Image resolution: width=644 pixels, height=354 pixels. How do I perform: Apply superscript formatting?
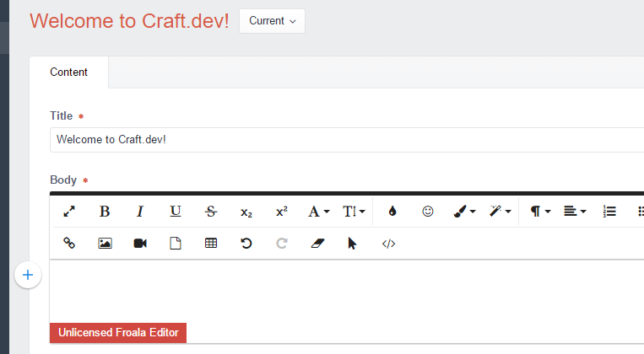[x=282, y=212]
